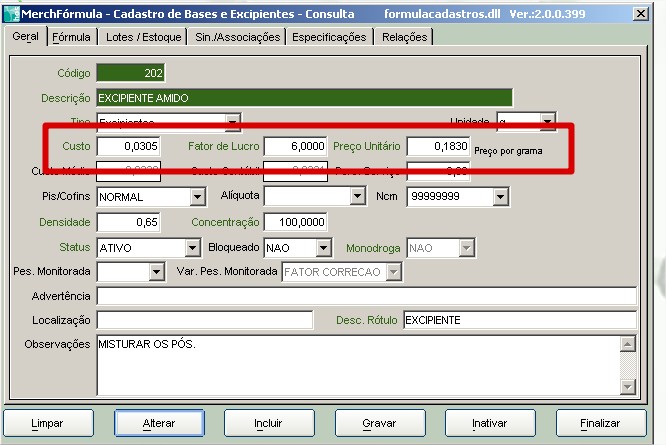Screen dimensions: 666x445
Task: Open the Alíquota dropdown list
Action: (x=358, y=197)
